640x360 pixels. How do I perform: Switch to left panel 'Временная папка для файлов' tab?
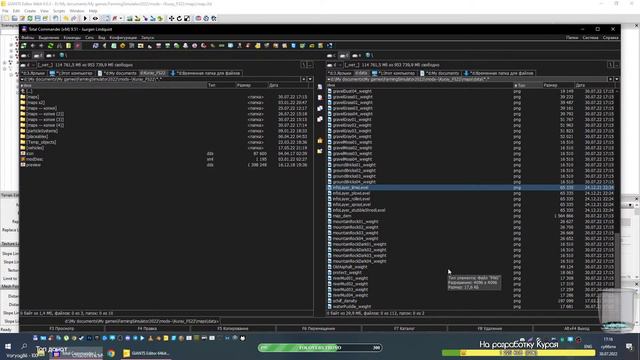click(x=206, y=73)
